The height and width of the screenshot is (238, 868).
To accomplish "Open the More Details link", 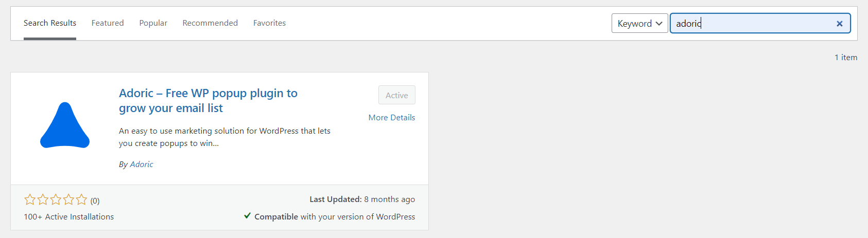I will point(392,118).
